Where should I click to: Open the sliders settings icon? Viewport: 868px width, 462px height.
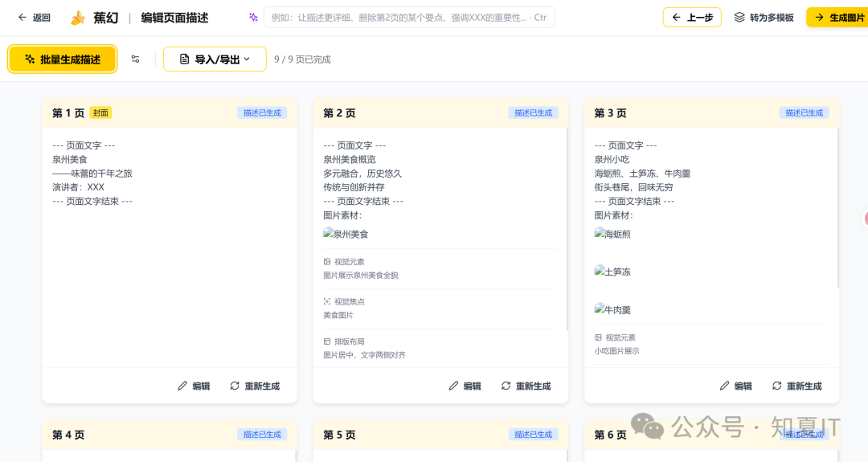tap(135, 59)
